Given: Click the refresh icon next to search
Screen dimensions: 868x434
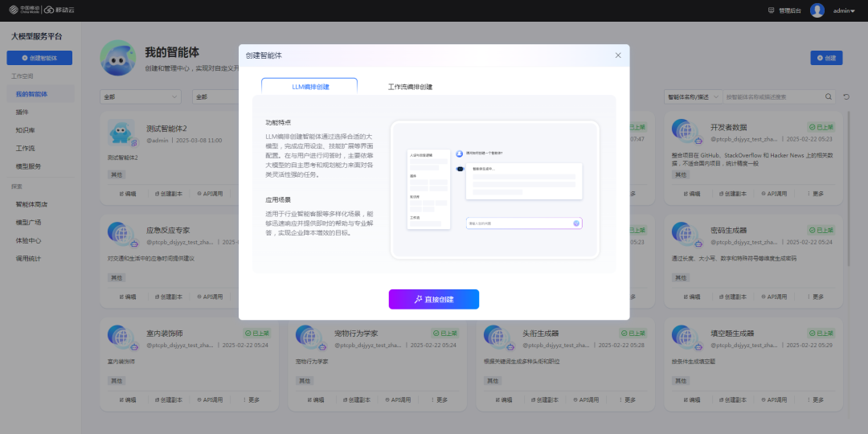Looking at the screenshot, I should click(846, 96).
